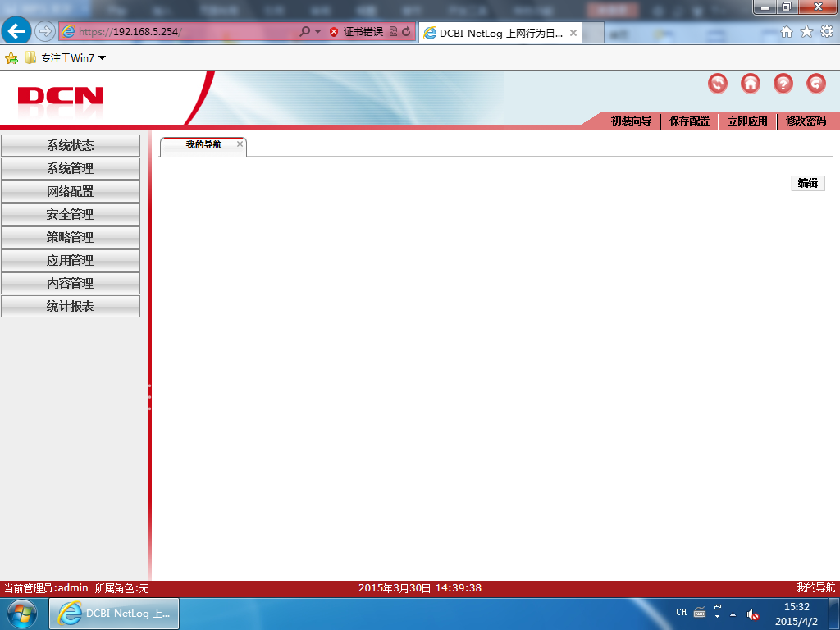Close the 我的导航 tab

pyautogui.click(x=240, y=144)
